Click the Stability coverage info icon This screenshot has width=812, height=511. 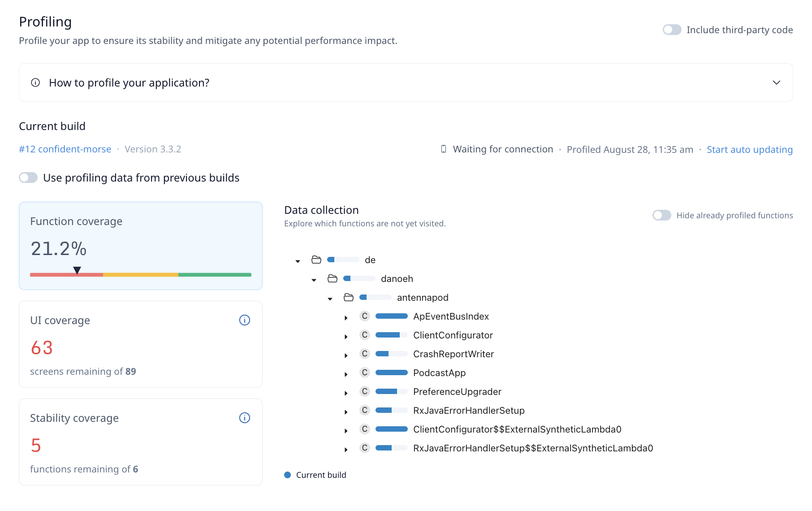(244, 418)
